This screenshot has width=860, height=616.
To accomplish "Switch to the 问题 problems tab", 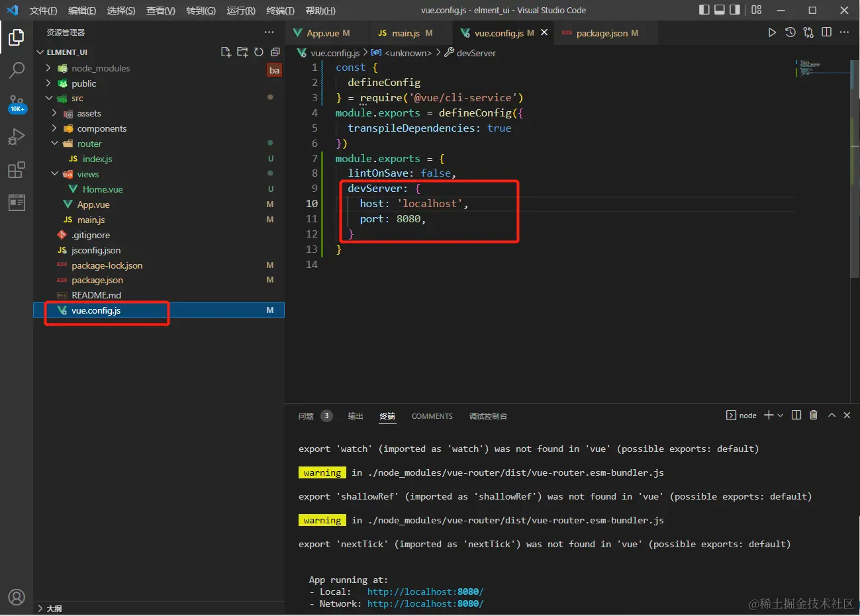I will 306,416.
